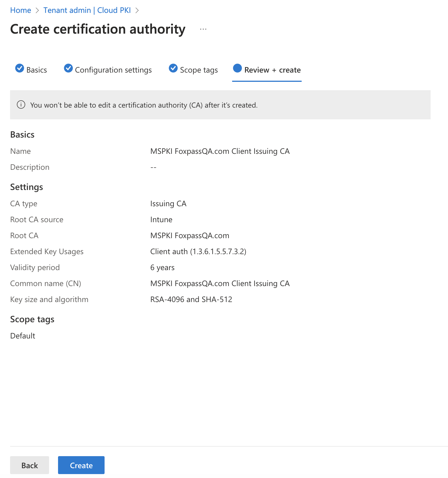Viewport: 448px width, 478px height.
Task: Click the CA type label
Action: [x=24, y=204]
